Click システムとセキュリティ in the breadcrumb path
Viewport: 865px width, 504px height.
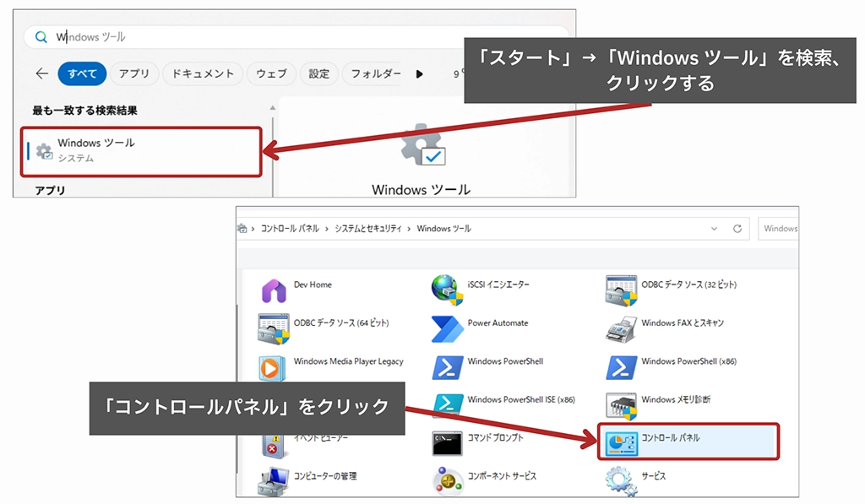tap(368, 229)
